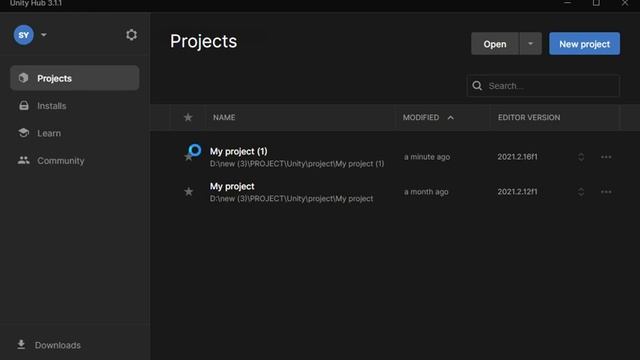Create a New project
Viewport: 640px width, 360px height.
(x=584, y=44)
